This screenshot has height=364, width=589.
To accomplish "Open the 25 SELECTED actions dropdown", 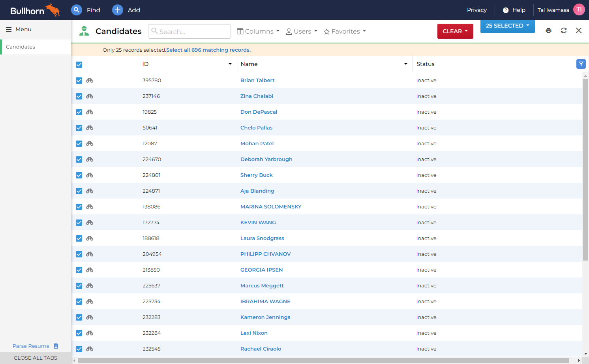I will 507,26.
